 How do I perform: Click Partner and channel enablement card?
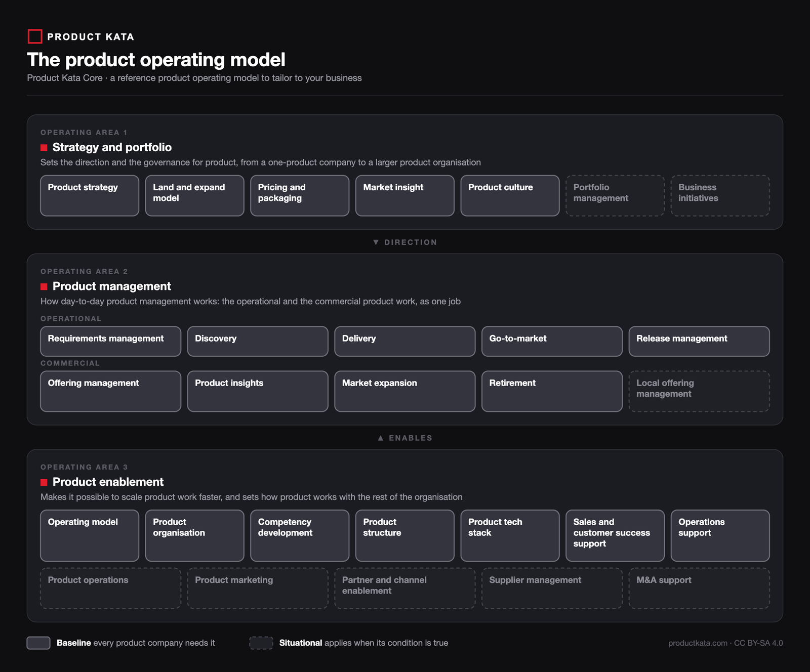click(405, 589)
